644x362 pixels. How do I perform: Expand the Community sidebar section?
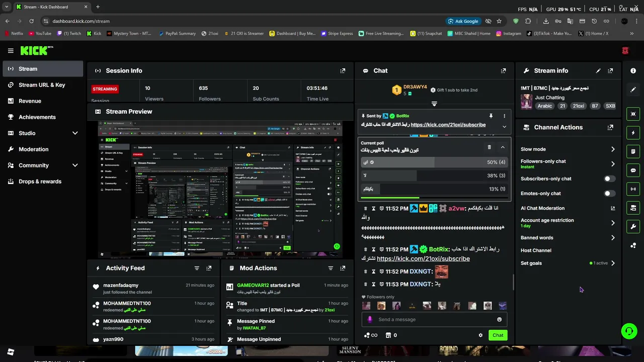[x=75, y=165]
